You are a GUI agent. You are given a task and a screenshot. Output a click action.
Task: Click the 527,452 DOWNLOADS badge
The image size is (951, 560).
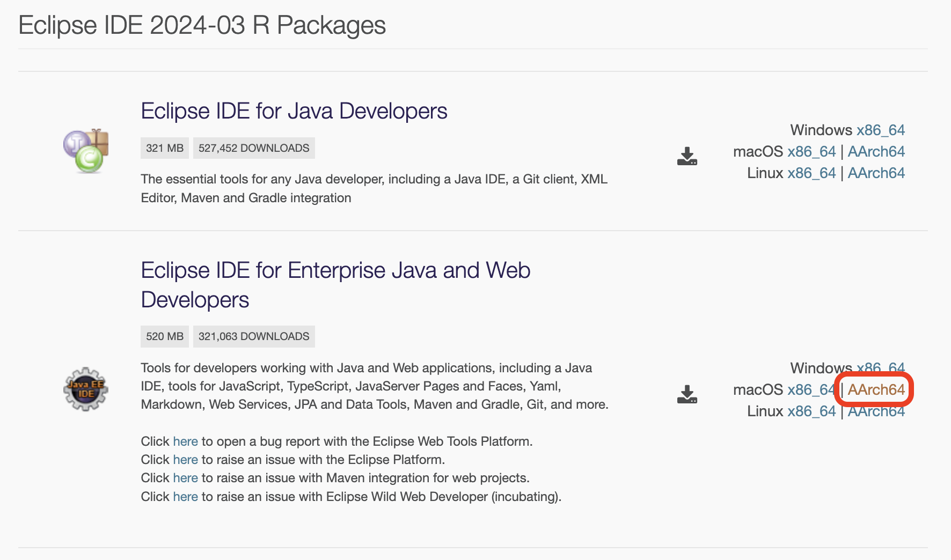(254, 148)
